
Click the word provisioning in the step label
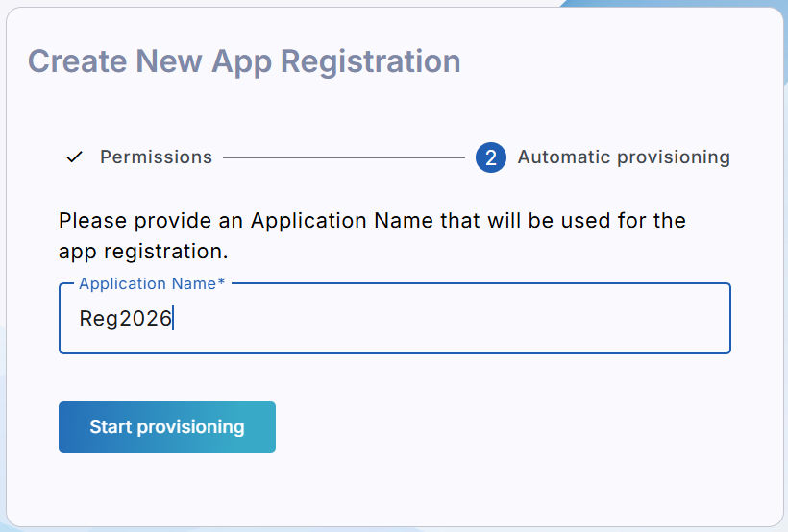[674, 157]
